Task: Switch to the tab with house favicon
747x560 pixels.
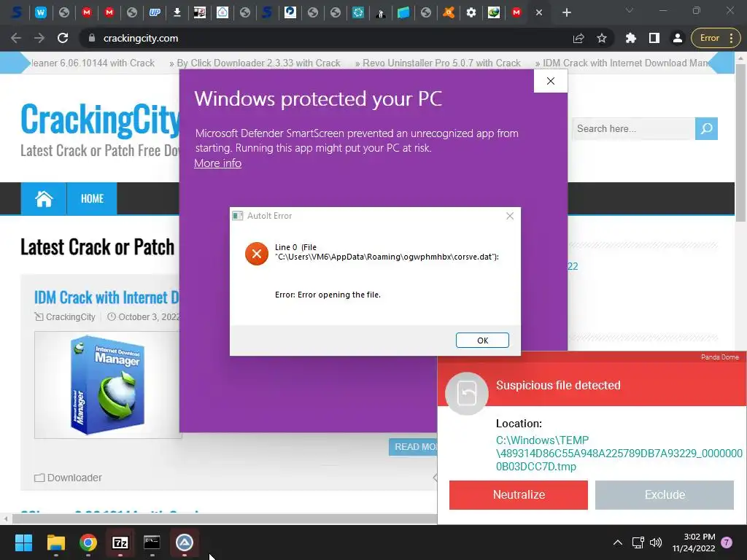Action: tap(222, 12)
